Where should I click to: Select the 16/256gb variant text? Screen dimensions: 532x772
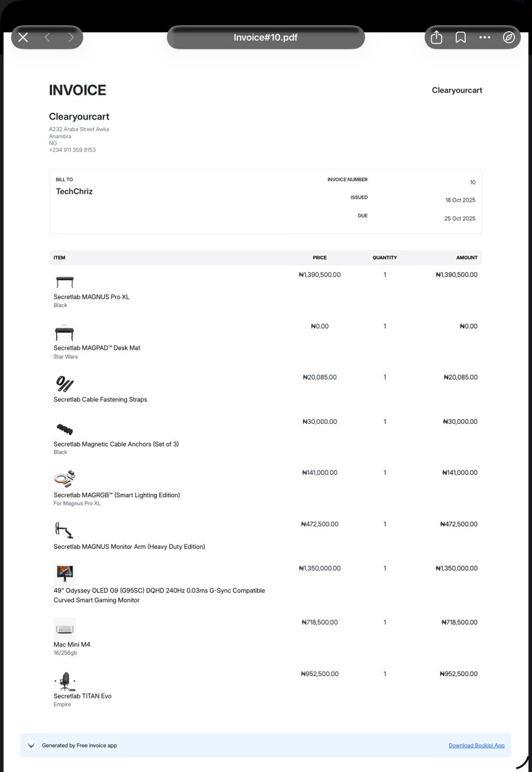65,653
